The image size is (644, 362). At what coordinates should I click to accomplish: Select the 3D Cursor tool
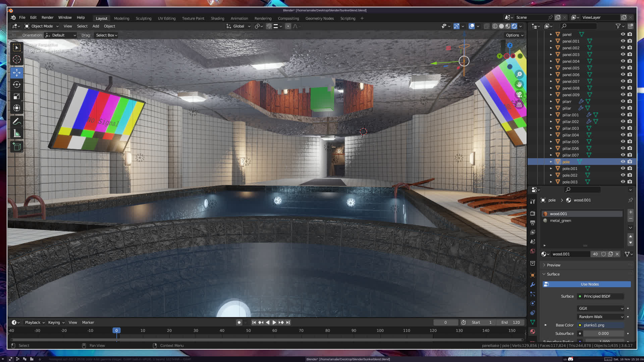[x=17, y=60]
